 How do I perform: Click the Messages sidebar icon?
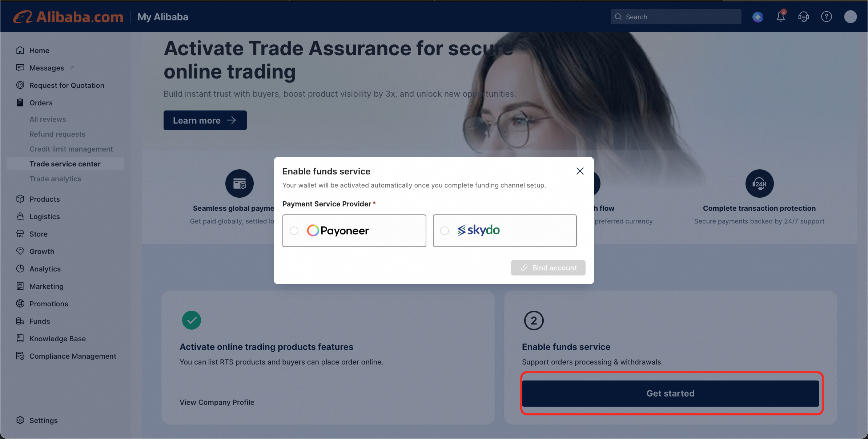coord(20,68)
